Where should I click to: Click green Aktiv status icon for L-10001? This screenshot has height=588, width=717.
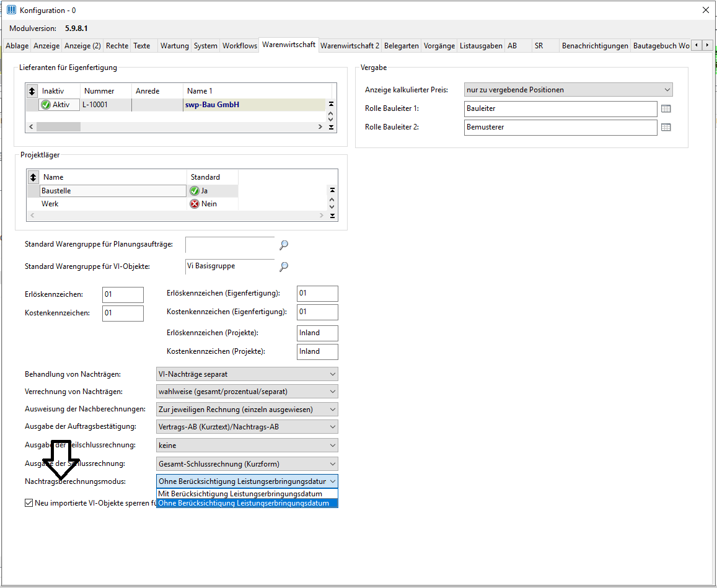(x=46, y=105)
